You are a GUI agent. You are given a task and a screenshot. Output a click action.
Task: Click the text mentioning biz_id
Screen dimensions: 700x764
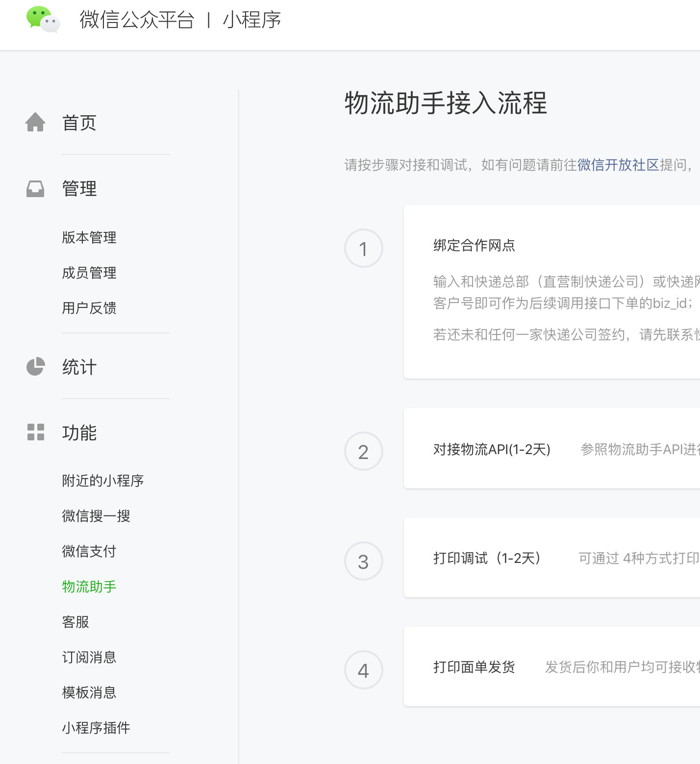tap(564, 303)
